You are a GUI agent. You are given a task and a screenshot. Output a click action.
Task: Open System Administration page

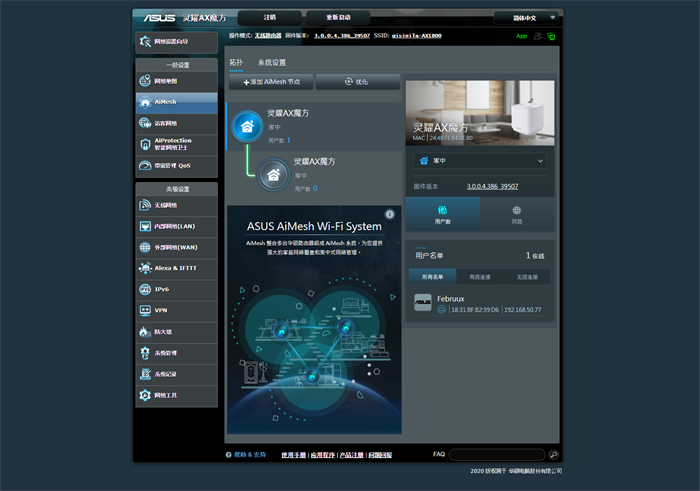point(176,353)
